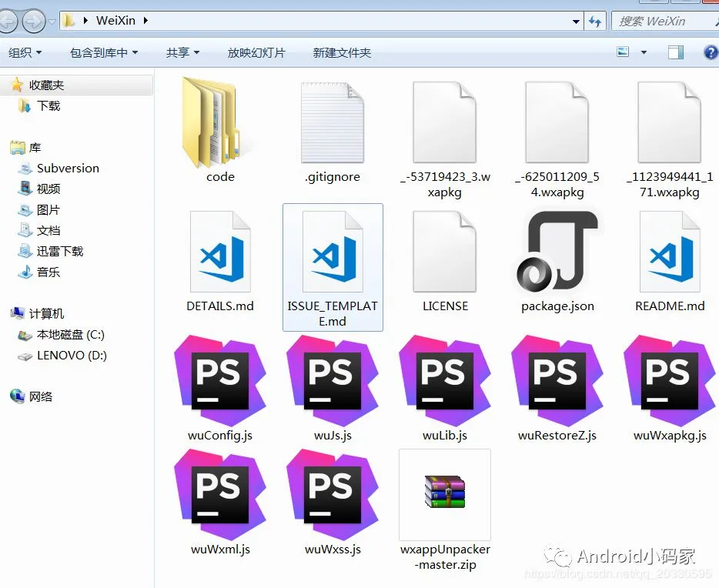This screenshot has height=588, width=719.
Task: Select the wuRestoreZ.js PhpStorm icon
Action: (x=557, y=381)
